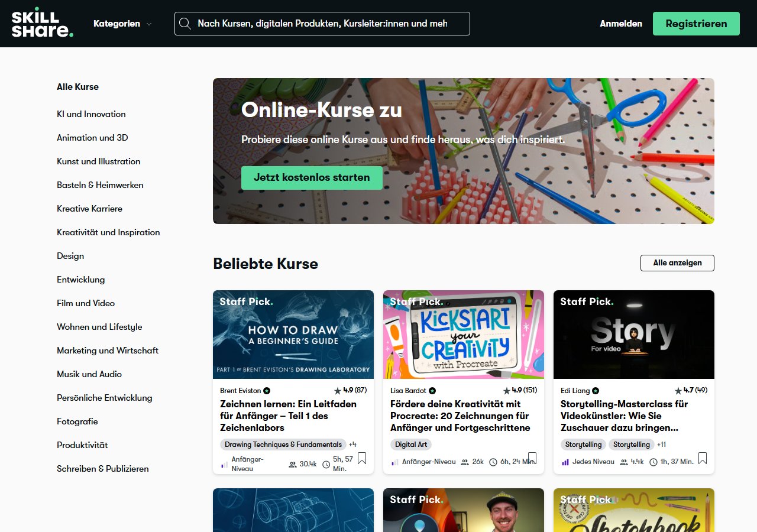Screen dimensions: 757x532
Task: Click instructor name Brent Eviston
Action: tap(240, 391)
